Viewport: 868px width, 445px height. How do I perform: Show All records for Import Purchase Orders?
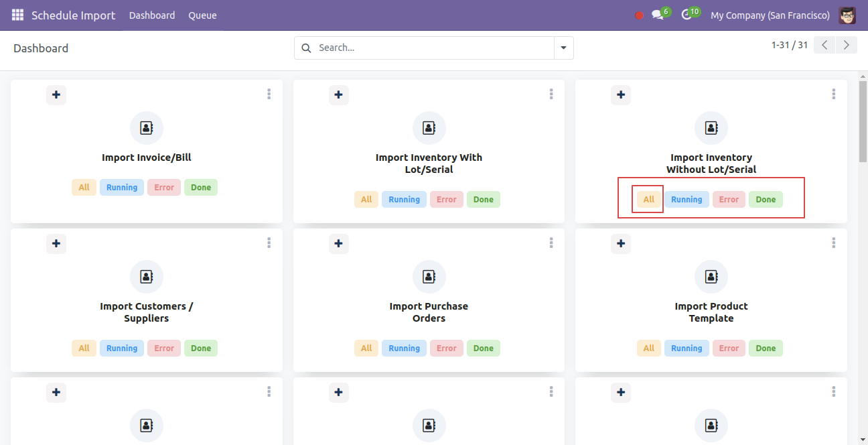click(x=366, y=348)
